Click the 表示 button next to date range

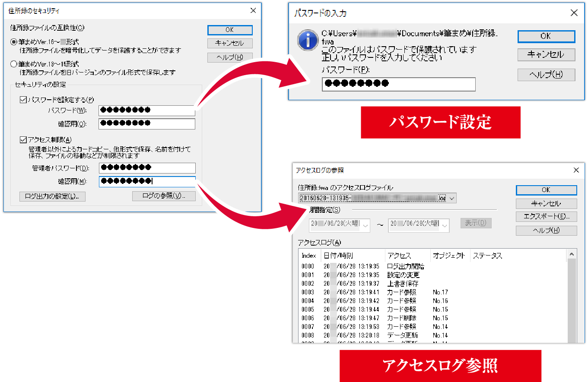click(476, 223)
